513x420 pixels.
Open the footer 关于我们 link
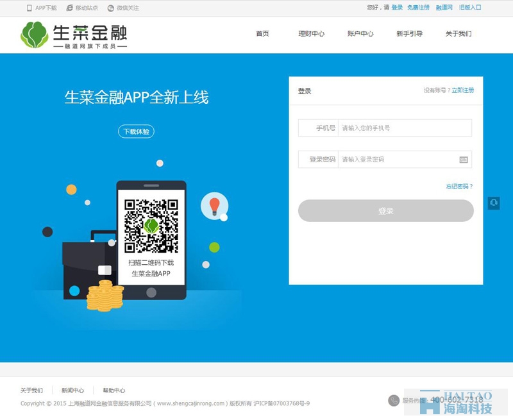31,391
